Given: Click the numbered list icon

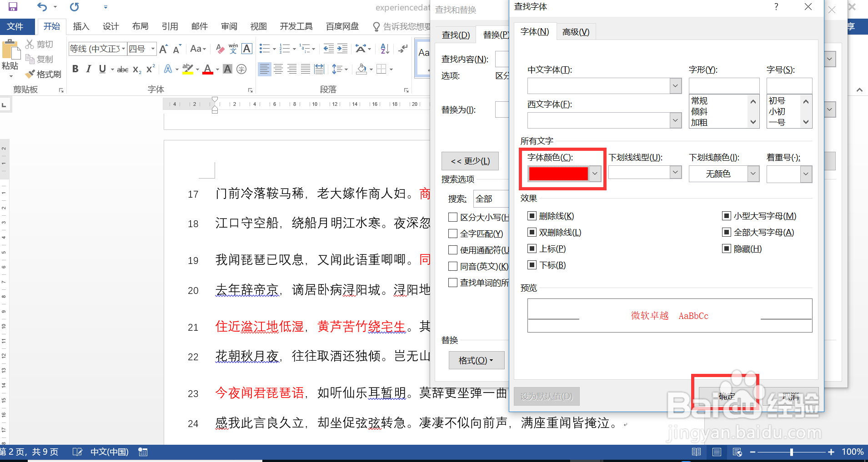Looking at the screenshot, I should 285,49.
